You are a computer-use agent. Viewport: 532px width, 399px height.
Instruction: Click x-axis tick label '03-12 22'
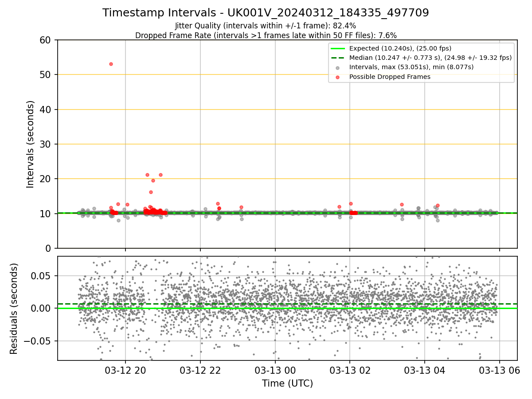tap(200, 370)
